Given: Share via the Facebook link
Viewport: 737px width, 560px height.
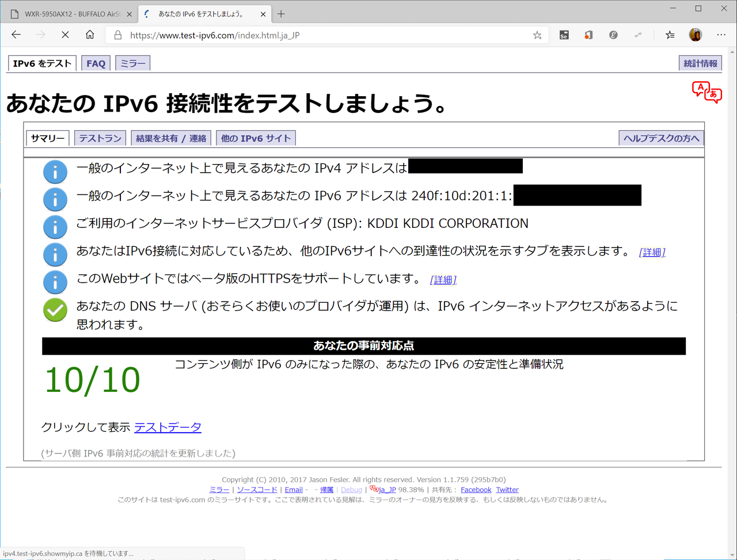Looking at the screenshot, I should point(476,490).
